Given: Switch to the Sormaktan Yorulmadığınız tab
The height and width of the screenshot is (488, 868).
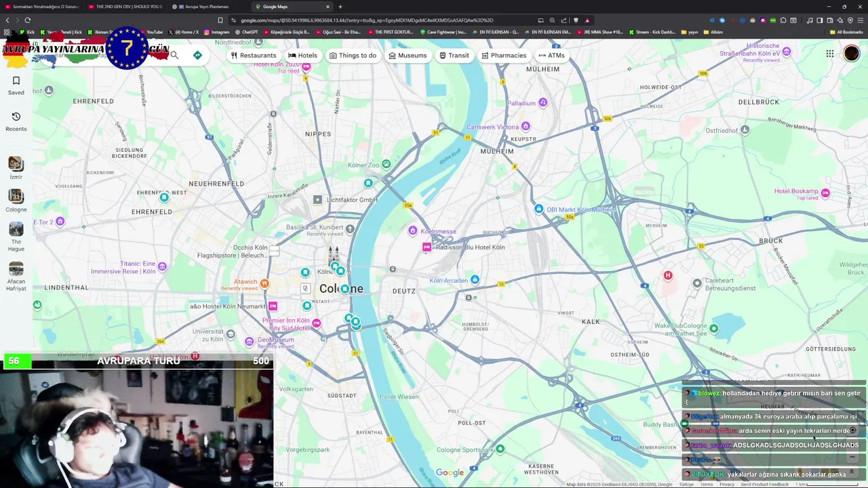Looking at the screenshot, I should (x=42, y=7).
